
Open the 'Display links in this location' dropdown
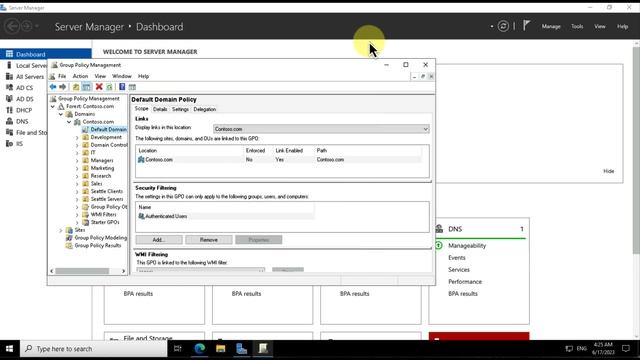point(321,129)
